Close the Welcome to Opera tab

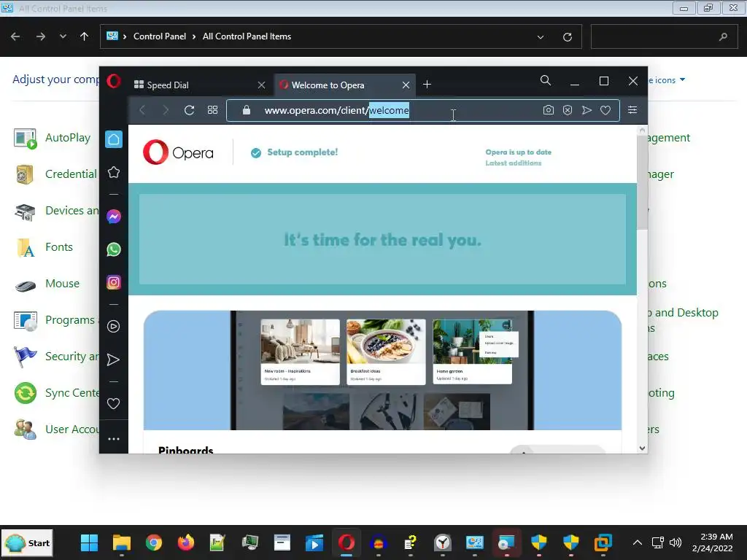(x=406, y=85)
